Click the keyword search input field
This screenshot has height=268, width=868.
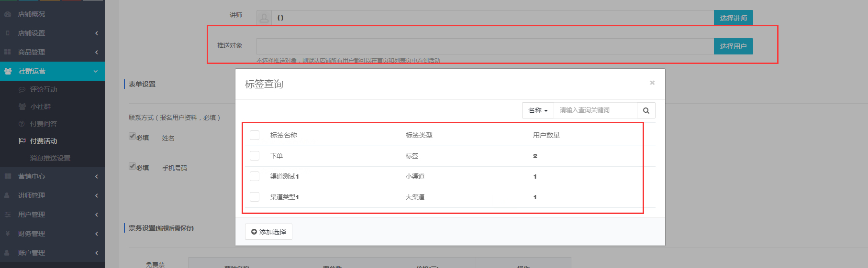595,110
